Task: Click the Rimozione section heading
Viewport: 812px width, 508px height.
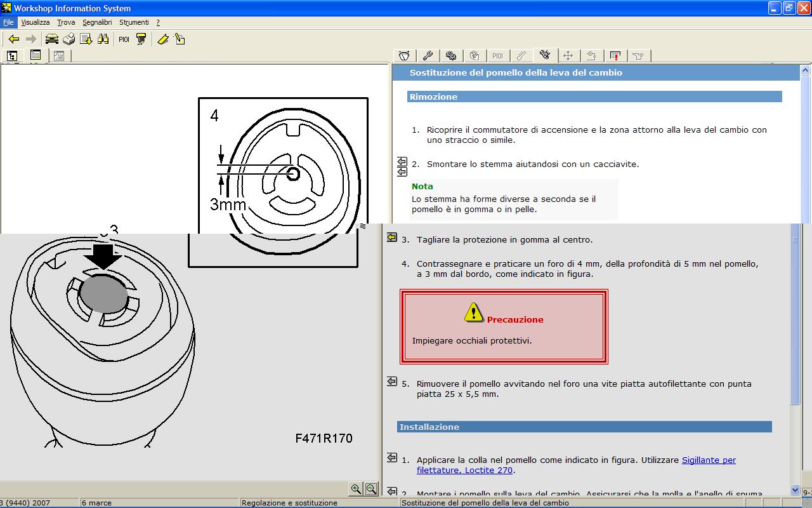Action: point(594,97)
